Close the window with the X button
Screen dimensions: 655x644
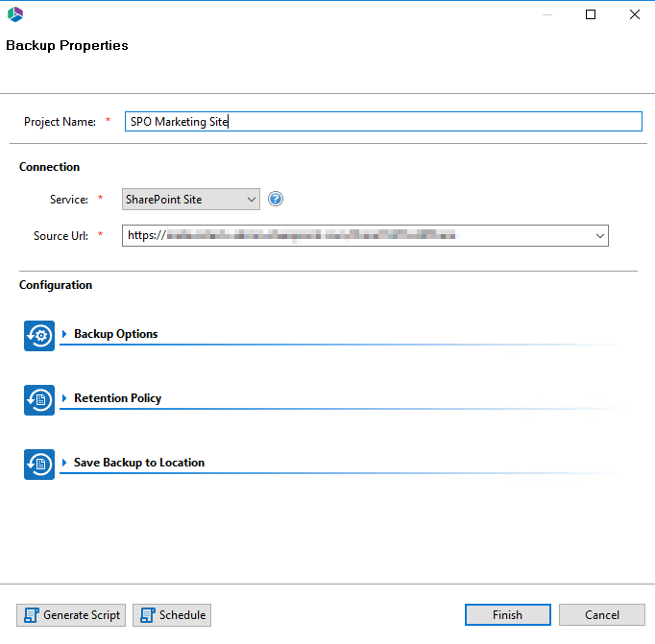(x=635, y=14)
